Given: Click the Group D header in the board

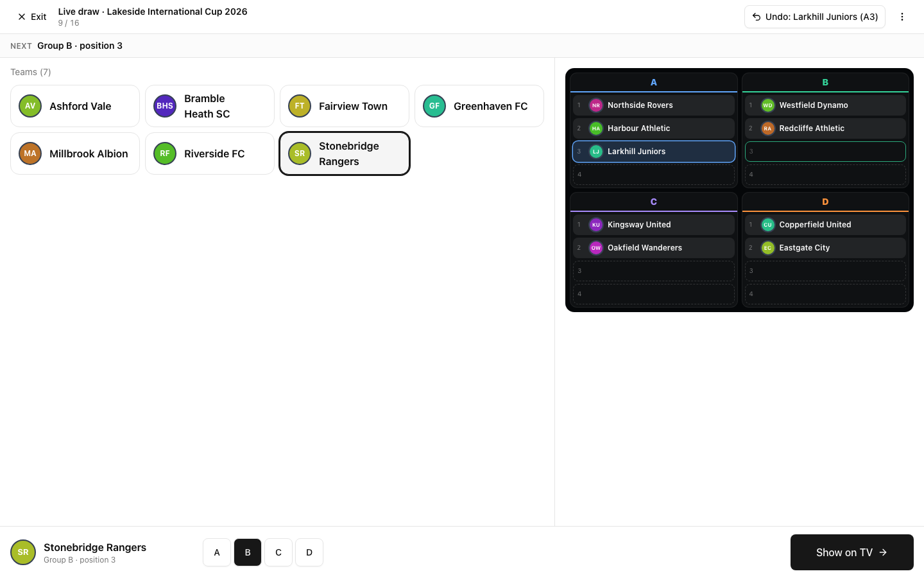Looking at the screenshot, I should coord(825,202).
